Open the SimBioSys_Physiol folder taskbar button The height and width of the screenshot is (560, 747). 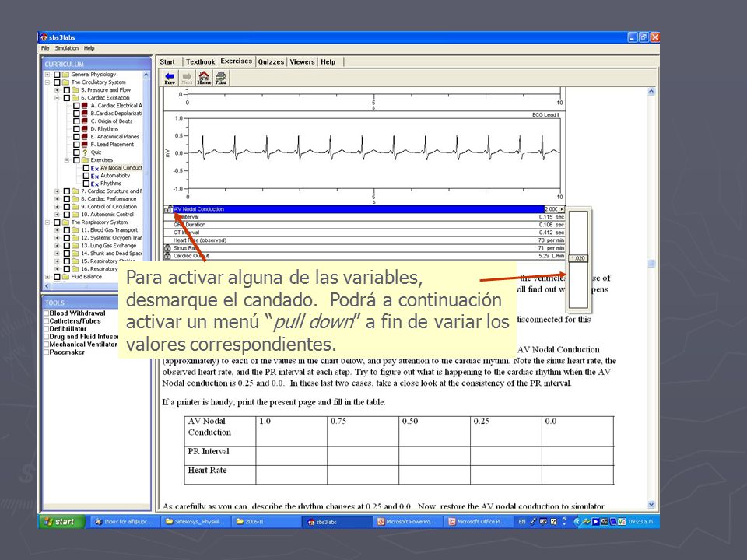click(x=195, y=521)
